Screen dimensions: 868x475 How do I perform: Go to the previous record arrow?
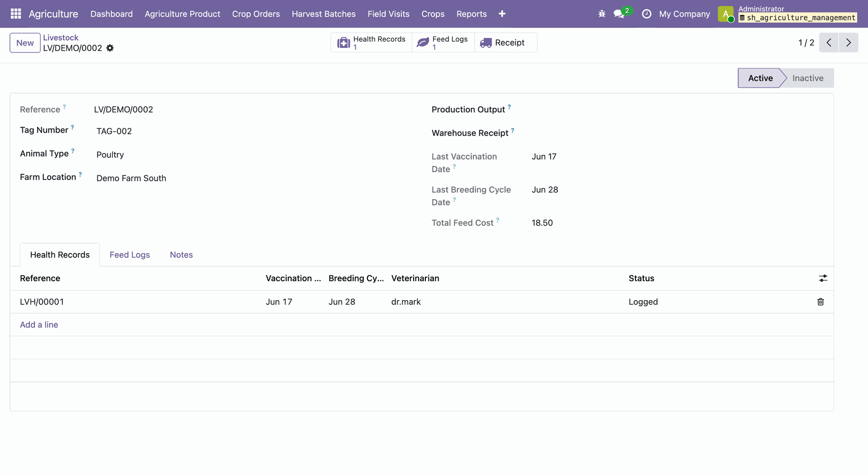pyautogui.click(x=829, y=42)
